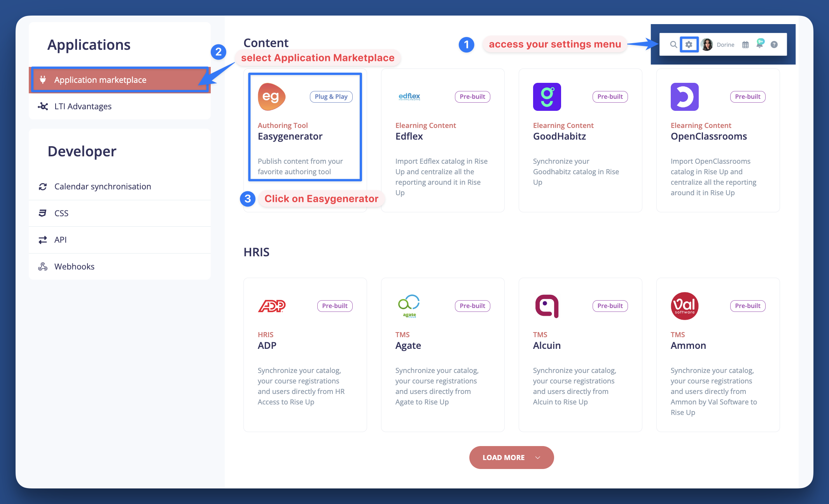
Task: Click the help question mark icon
Action: point(774,45)
